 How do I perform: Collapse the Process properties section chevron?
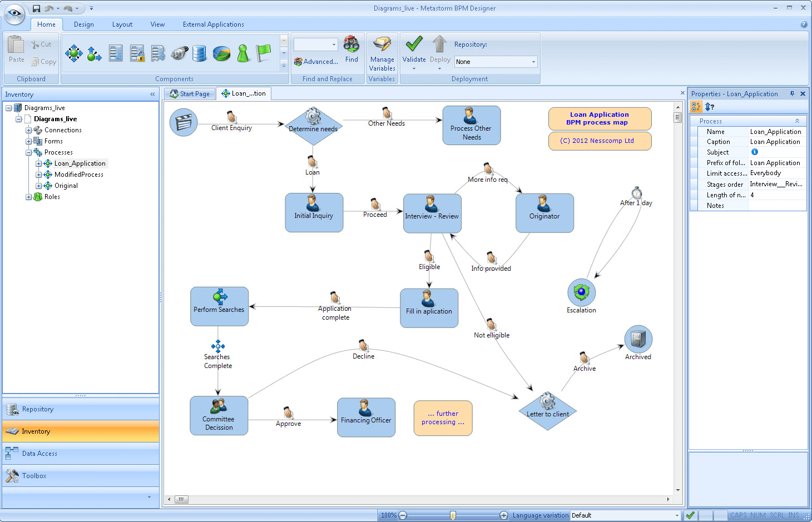[x=798, y=121]
